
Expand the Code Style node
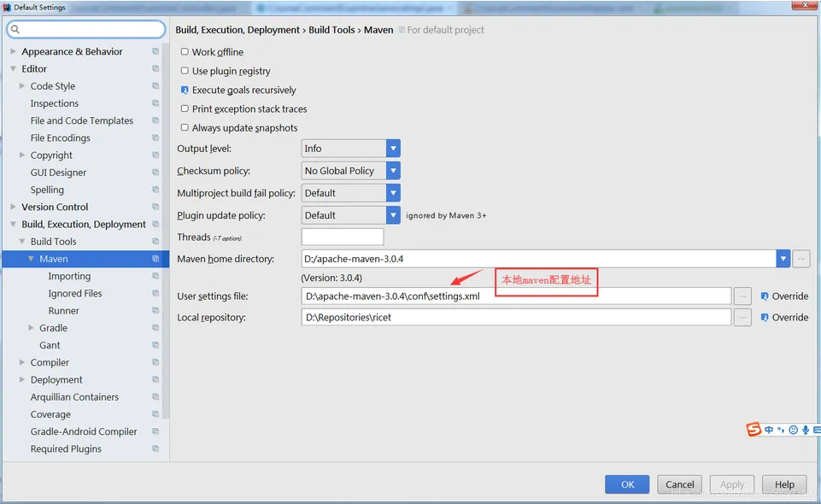pos(22,85)
